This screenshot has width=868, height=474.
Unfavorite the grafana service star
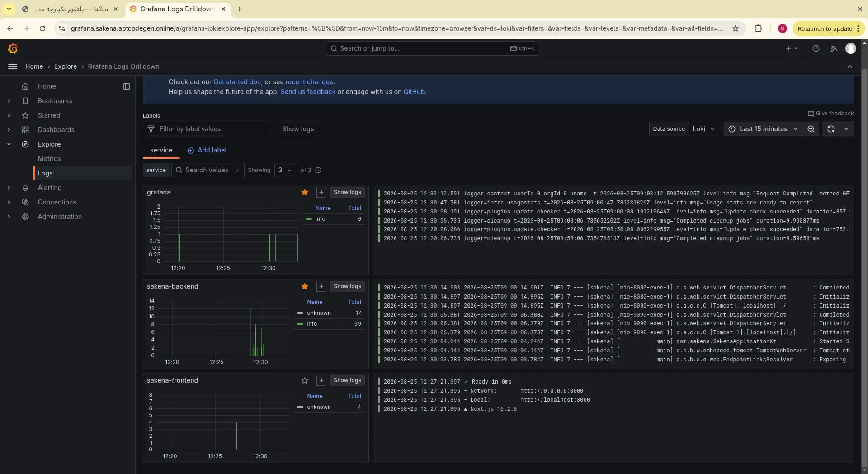[x=305, y=192]
